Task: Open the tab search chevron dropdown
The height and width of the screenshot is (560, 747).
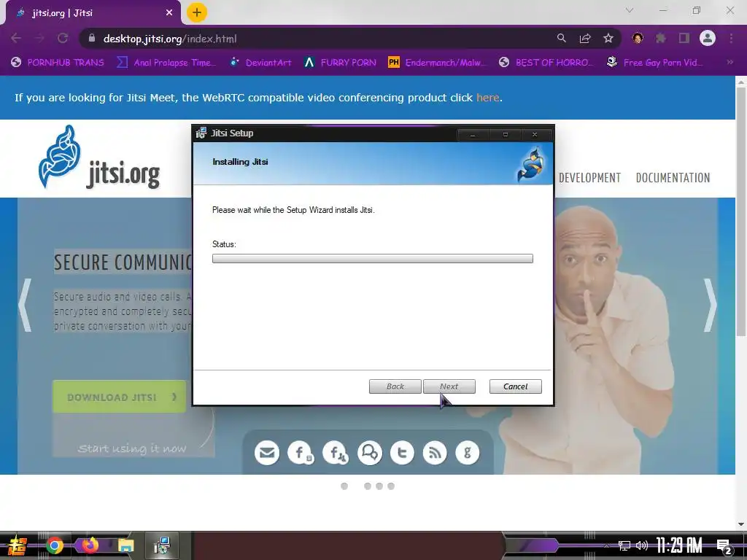Action: click(x=630, y=10)
